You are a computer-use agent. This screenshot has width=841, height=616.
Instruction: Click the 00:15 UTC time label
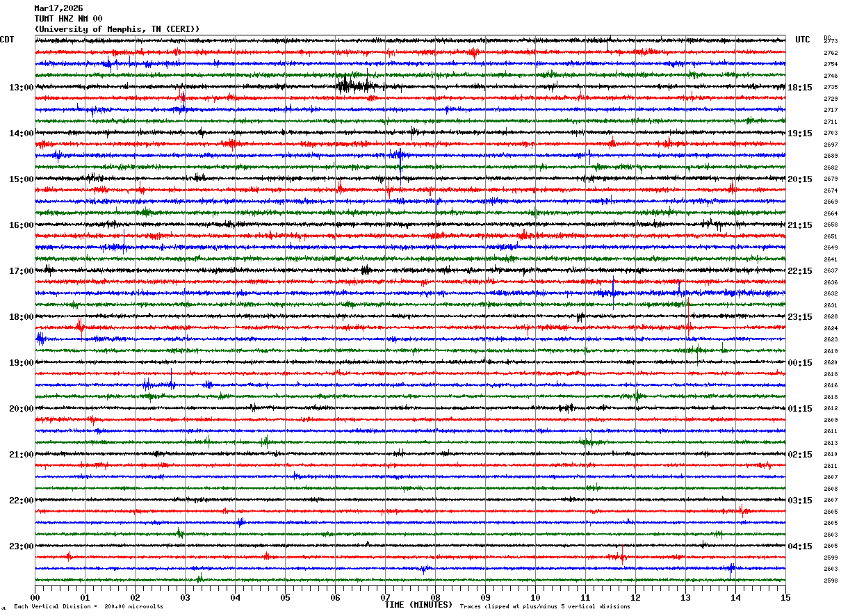pos(800,363)
